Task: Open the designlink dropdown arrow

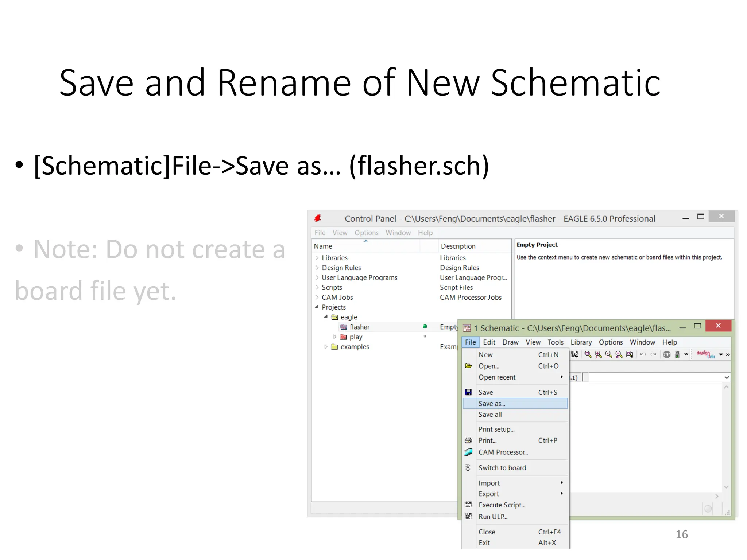Action: point(721,354)
